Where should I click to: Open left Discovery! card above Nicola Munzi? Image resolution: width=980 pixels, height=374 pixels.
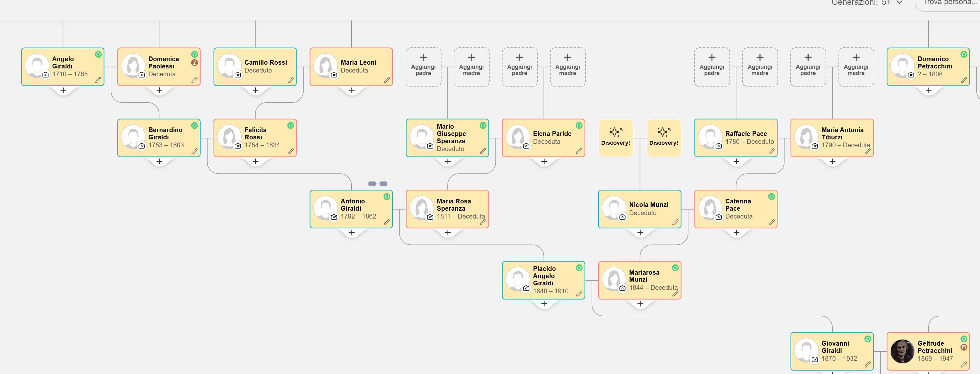616,137
